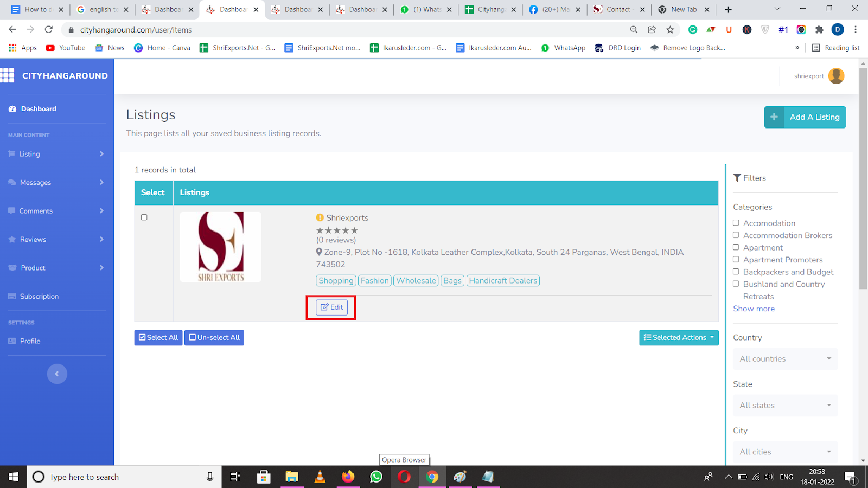This screenshot has width=868, height=488.
Task: Open the Windows notifications center icon
Action: (850, 477)
